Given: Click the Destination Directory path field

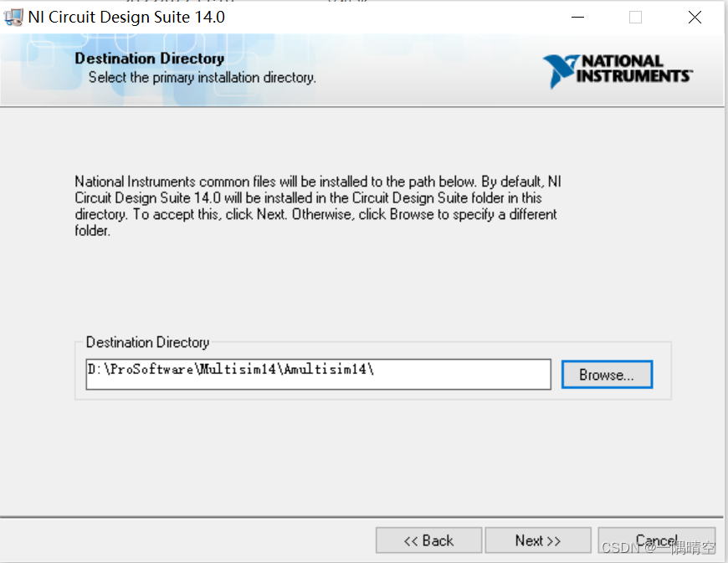Looking at the screenshot, I should (x=319, y=374).
